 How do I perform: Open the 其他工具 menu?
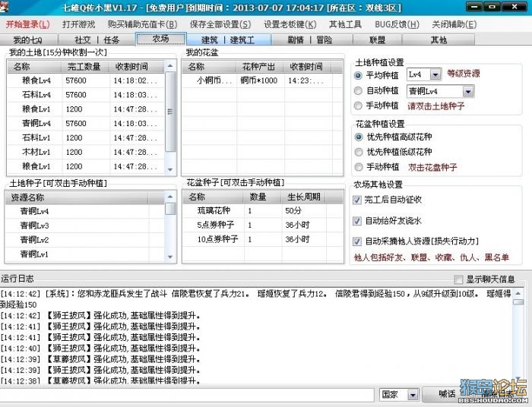[345, 24]
